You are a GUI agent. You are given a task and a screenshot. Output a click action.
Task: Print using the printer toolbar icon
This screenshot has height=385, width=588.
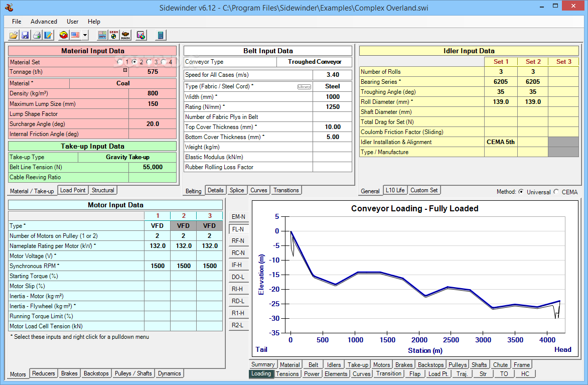tap(37, 35)
